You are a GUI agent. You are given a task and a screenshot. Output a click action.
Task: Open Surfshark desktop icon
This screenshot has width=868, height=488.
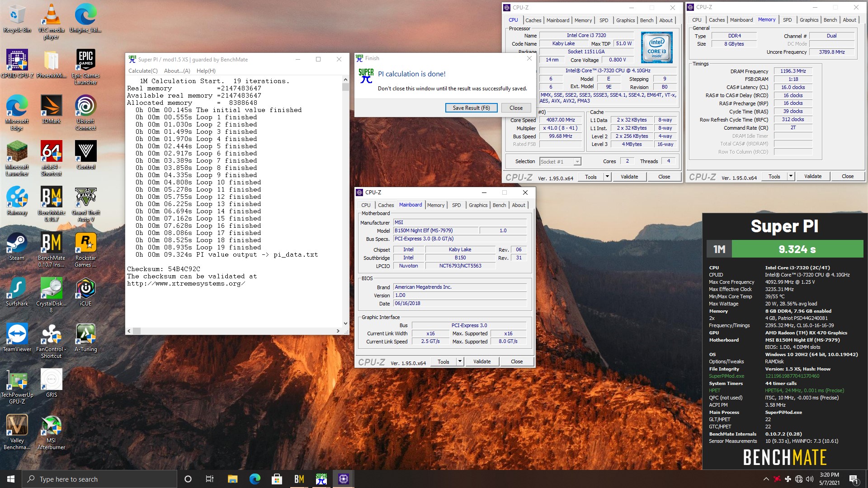coord(17,292)
